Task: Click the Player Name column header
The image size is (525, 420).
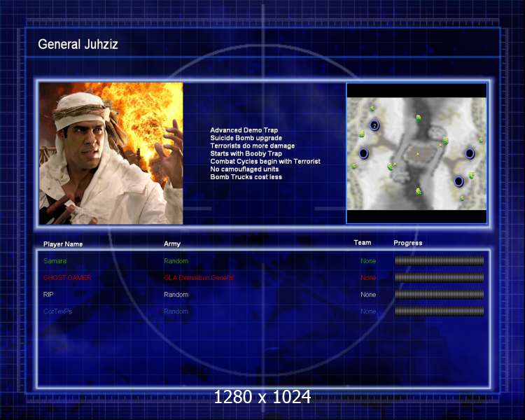Action: click(x=63, y=244)
